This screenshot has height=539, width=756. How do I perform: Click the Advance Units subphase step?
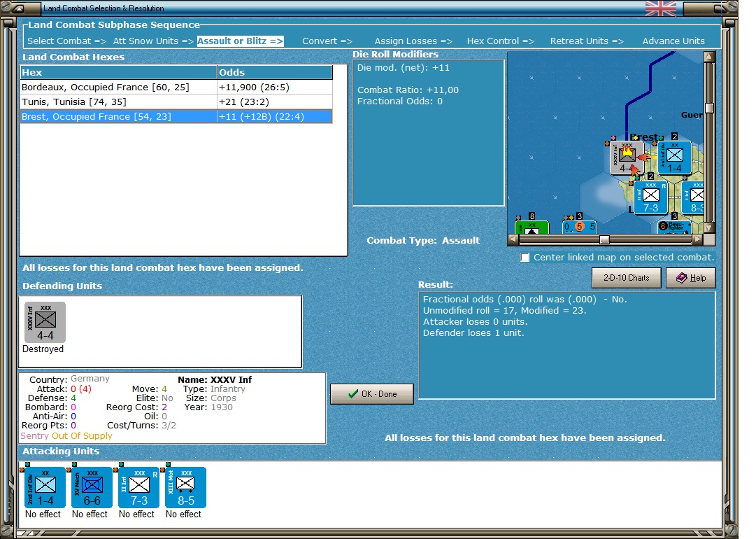[673, 41]
